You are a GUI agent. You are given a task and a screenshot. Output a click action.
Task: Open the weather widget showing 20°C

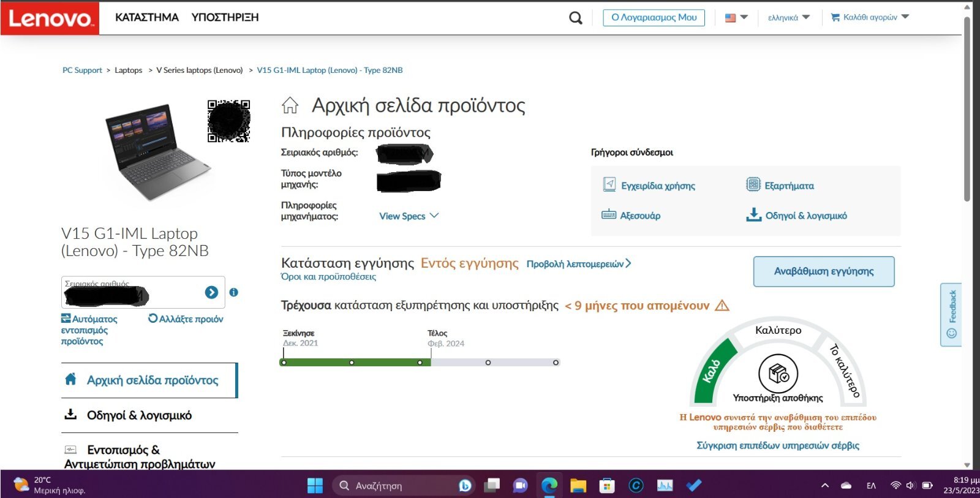pyautogui.click(x=50, y=485)
